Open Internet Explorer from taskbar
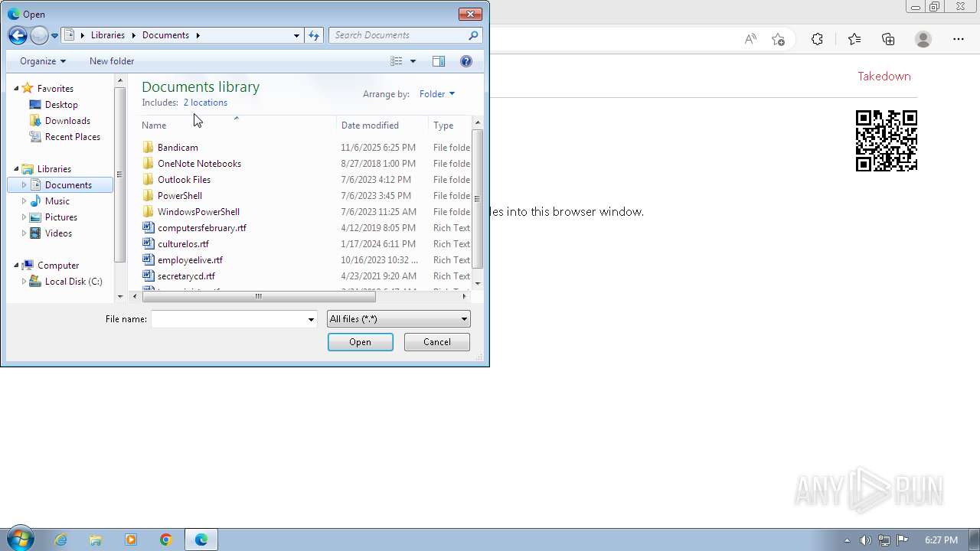 point(60,540)
